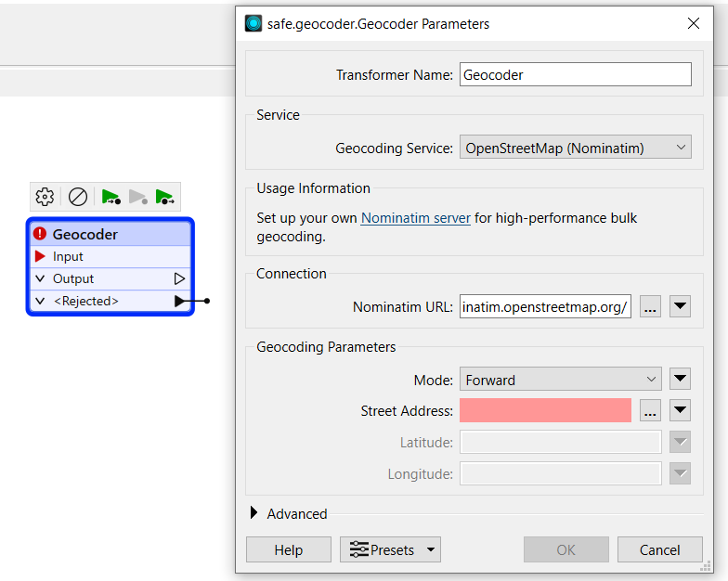Select the red Input port arrow
728x581 pixels.
point(40,256)
